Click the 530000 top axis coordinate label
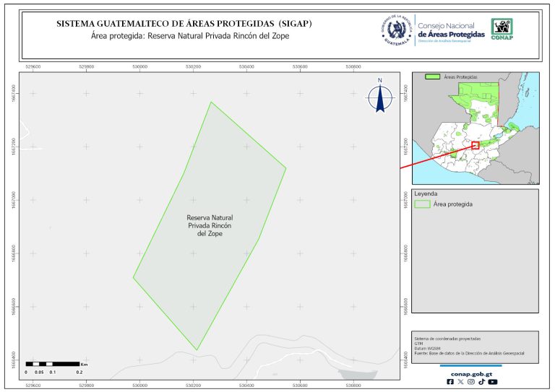 [139, 66]
